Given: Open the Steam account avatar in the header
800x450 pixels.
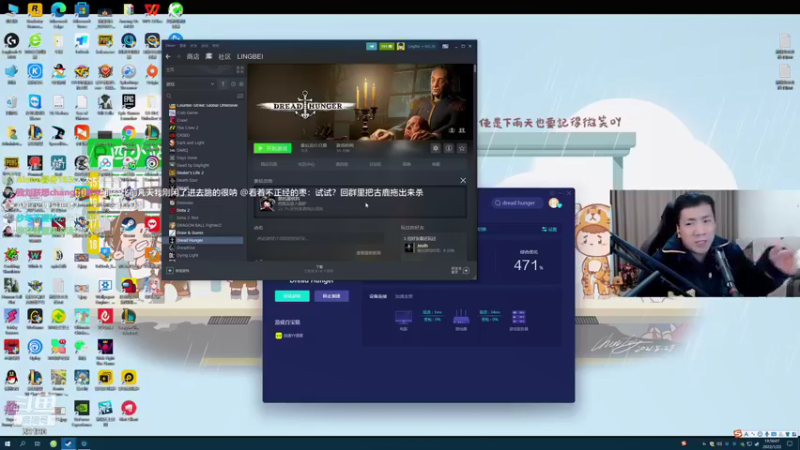Looking at the screenshot, I should pyautogui.click(x=401, y=46).
